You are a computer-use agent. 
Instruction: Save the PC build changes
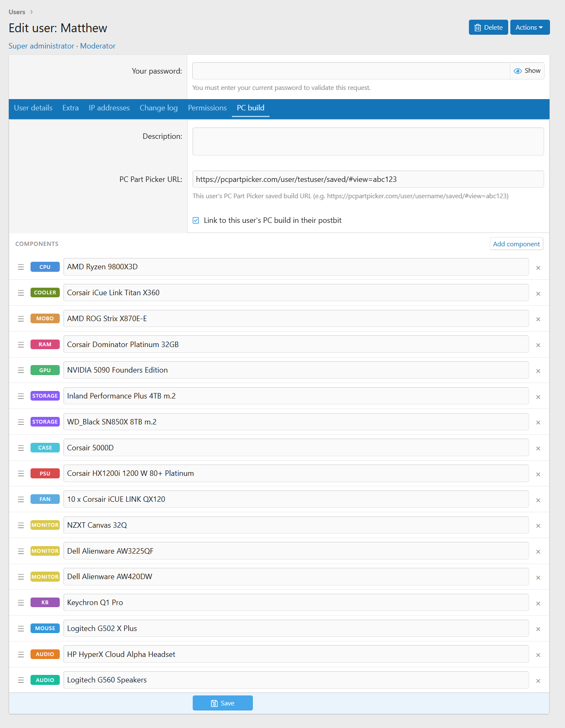(222, 703)
